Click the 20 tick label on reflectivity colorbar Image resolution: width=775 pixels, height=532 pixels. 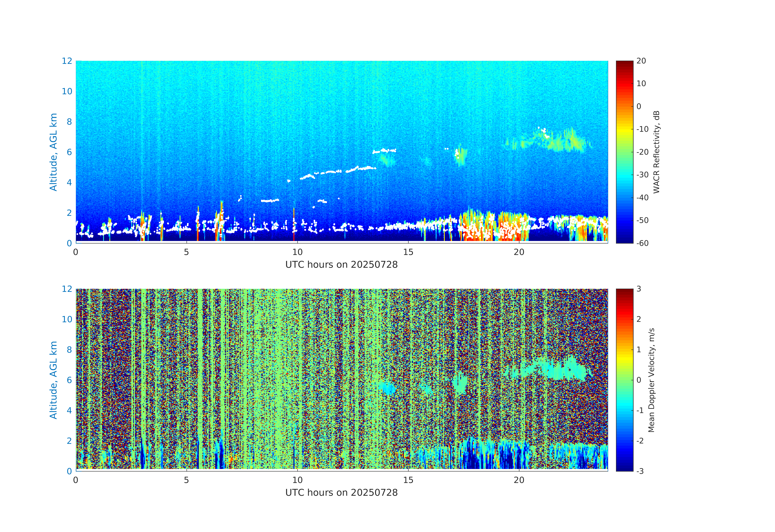(x=641, y=61)
